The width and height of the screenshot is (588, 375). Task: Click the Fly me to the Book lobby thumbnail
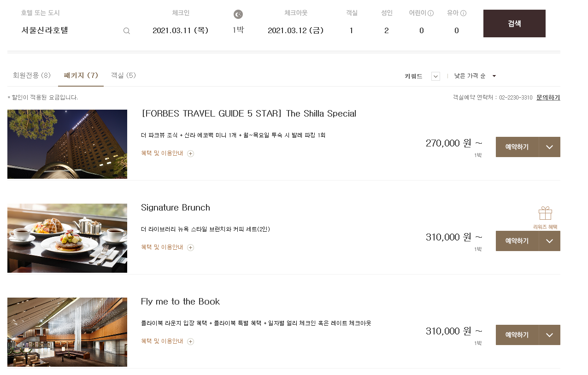(67, 332)
